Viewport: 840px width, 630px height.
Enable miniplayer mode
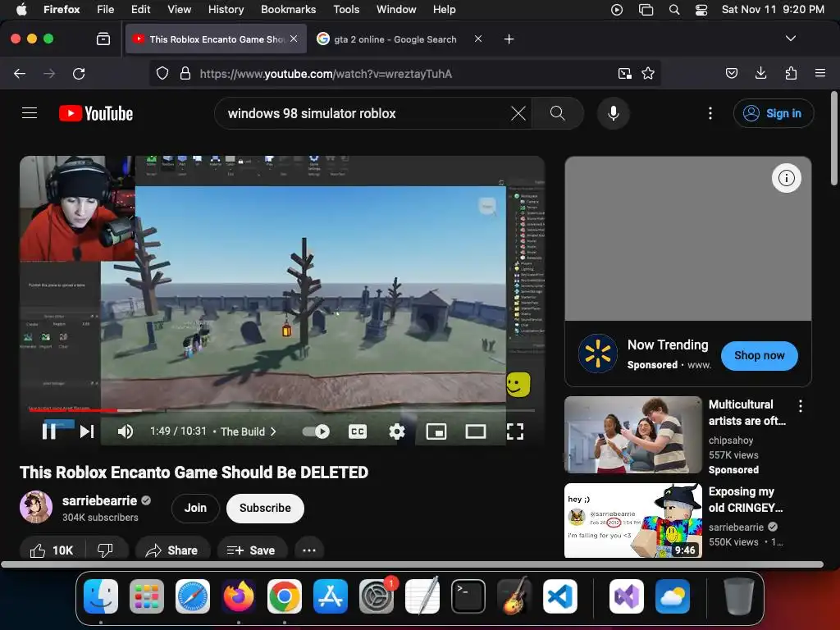tap(436, 431)
